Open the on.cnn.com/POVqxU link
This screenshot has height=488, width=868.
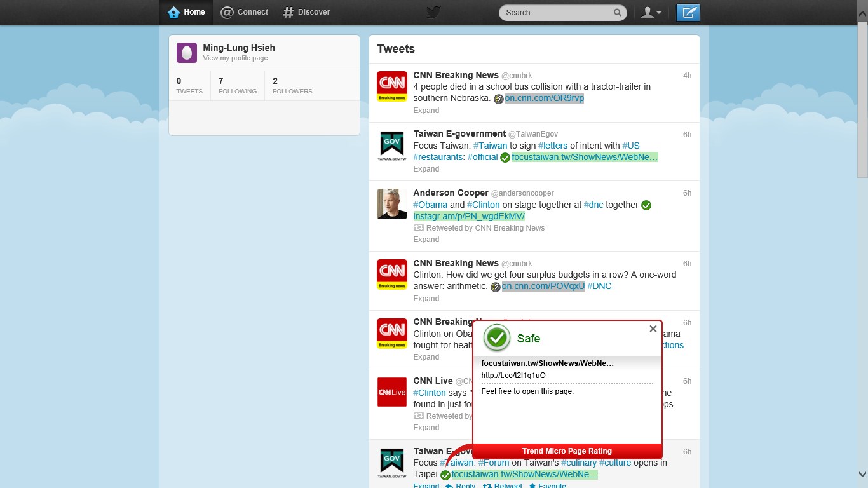543,286
